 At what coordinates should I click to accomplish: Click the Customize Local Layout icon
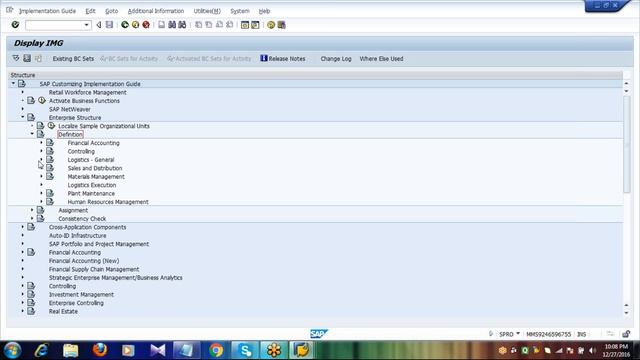pos(282,25)
